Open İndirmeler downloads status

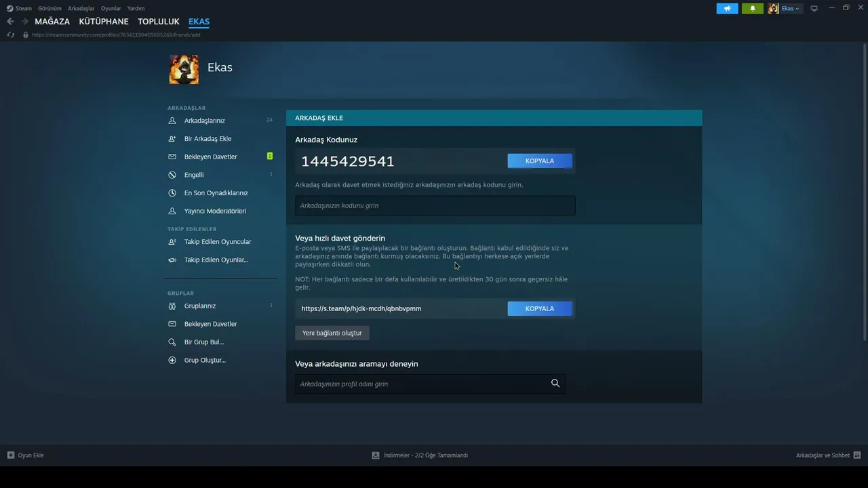420,455
